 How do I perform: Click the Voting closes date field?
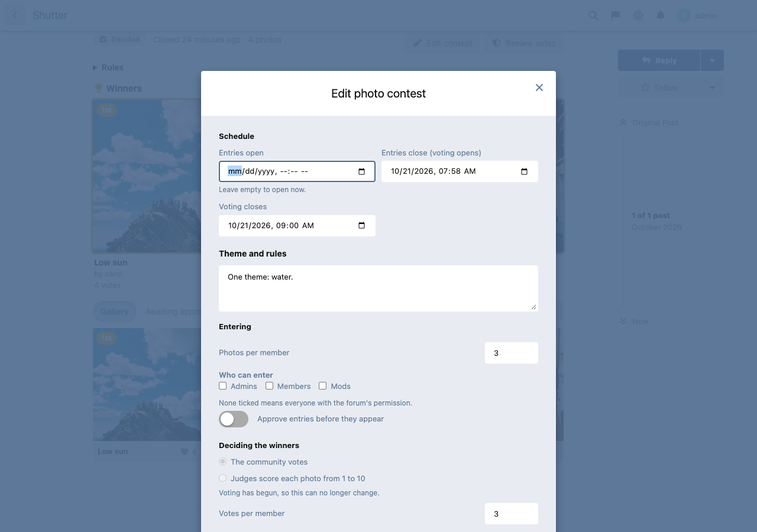point(297,225)
